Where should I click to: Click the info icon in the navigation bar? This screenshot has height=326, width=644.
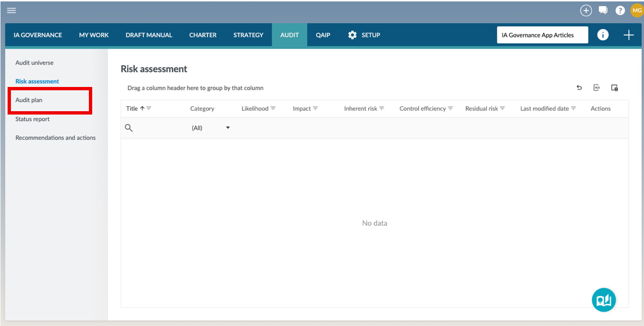[603, 35]
